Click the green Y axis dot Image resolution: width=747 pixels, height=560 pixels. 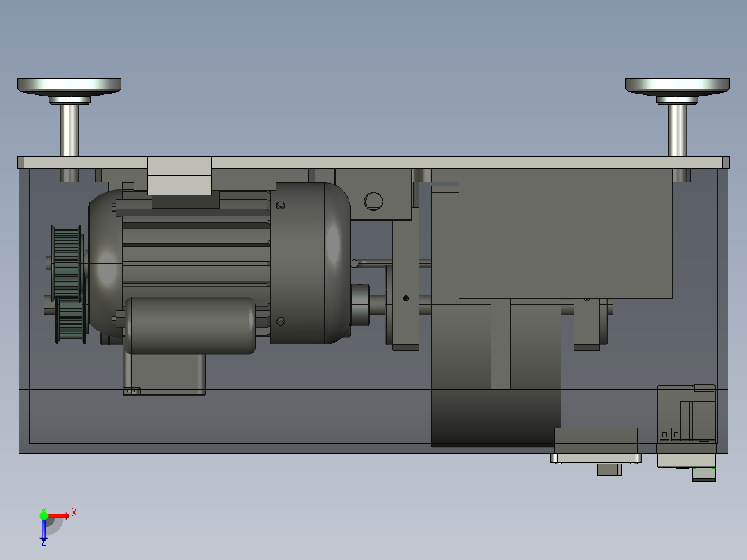click(x=44, y=516)
